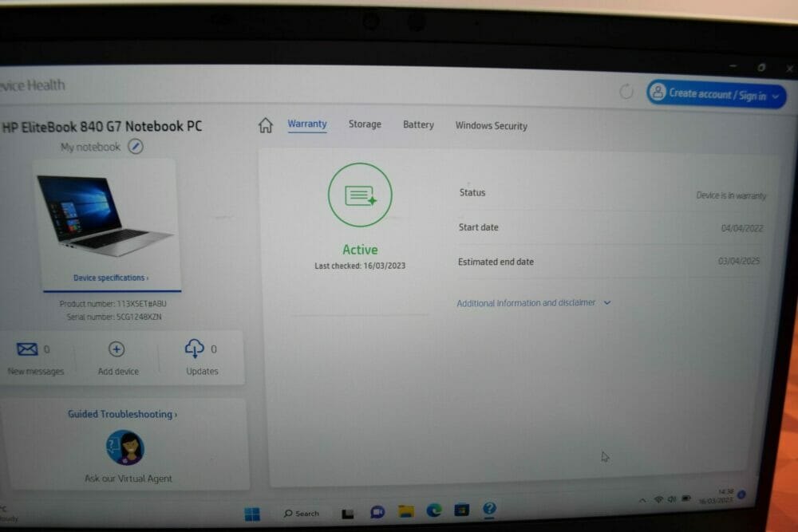Viewport: 798px width, 532px height.
Task: Click the Add device plus icon
Action: pyautogui.click(x=117, y=349)
